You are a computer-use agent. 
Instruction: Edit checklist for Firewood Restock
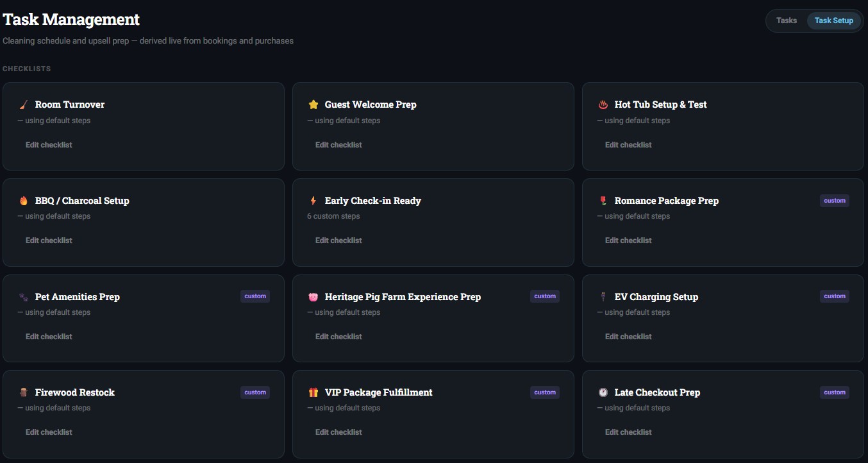tap(49, 432)
